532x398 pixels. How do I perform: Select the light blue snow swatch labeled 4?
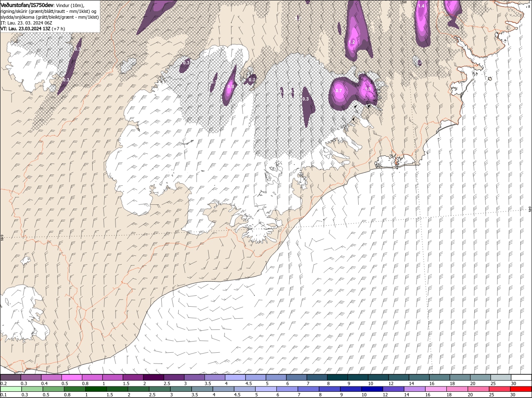pos(235,377)
